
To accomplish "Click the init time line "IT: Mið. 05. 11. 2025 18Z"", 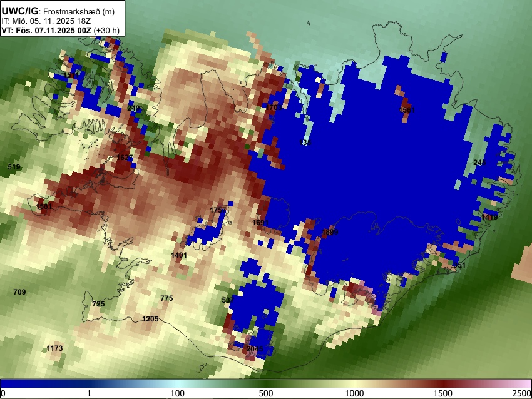I will (x=46, y=21).
